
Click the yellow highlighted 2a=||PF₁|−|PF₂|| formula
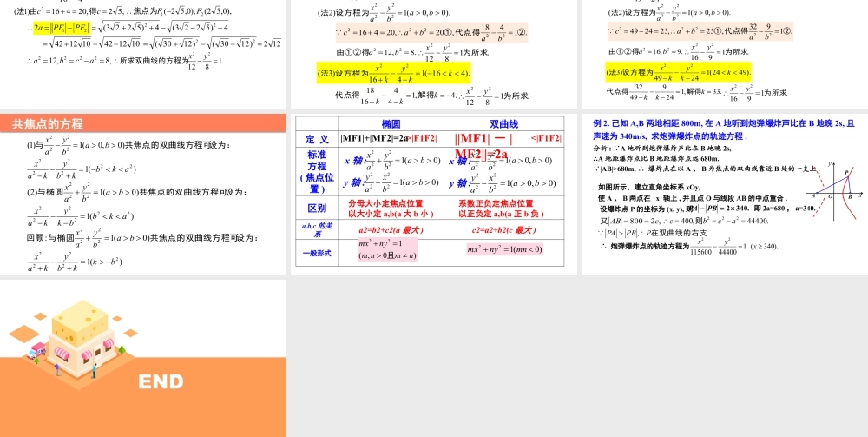coord(62,27)
